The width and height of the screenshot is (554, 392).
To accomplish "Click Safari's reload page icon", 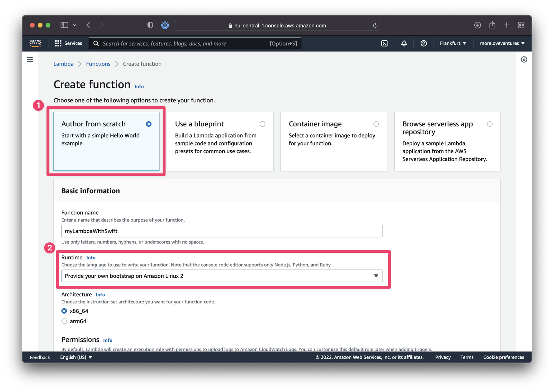I will pyautogui.click(x=375, y=25).
